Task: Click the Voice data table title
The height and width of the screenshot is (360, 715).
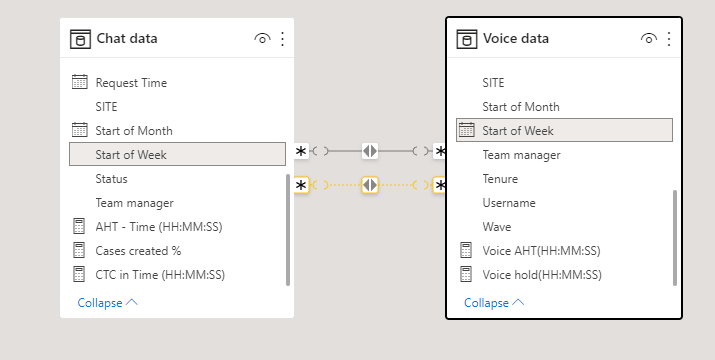Action: point(516,38)
